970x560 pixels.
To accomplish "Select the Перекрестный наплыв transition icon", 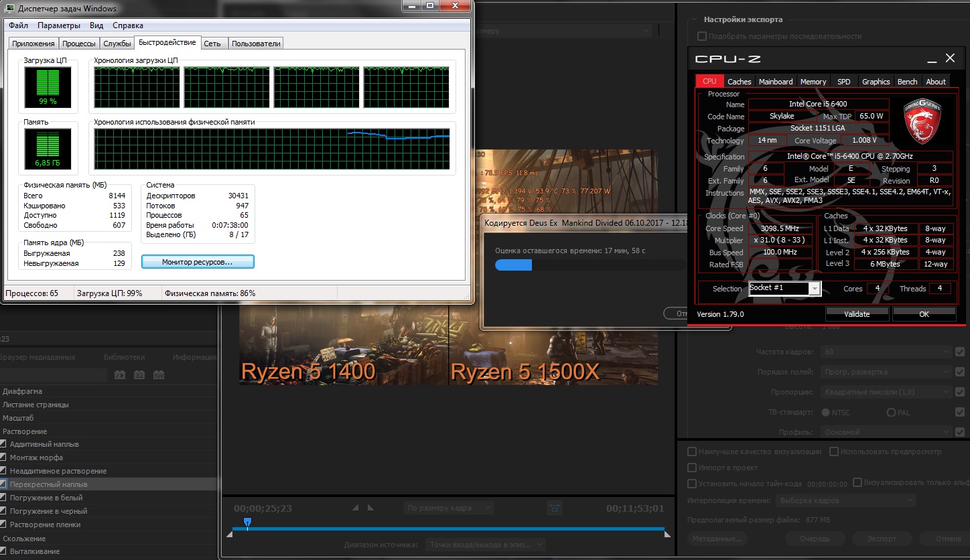I will coord(3,484).
